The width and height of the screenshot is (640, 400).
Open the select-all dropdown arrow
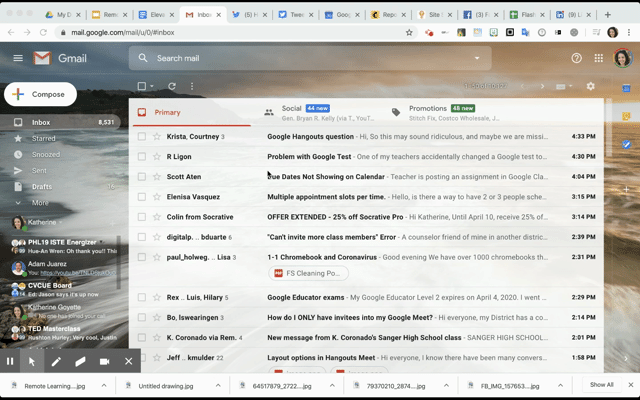click(152, 86)
